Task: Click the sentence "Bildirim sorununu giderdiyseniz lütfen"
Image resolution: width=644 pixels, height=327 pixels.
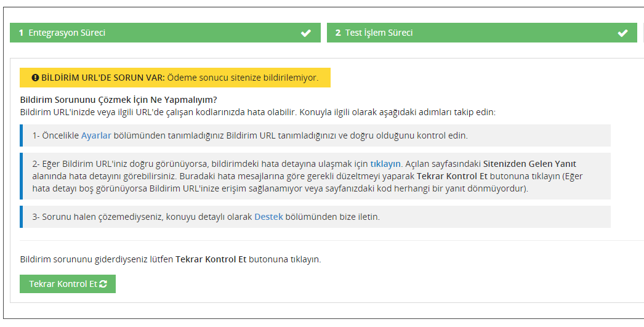Action: pos(97,259)
